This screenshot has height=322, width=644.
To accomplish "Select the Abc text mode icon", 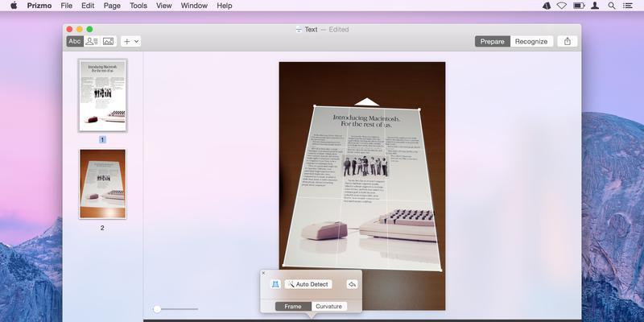I will (x=75, y=41).
